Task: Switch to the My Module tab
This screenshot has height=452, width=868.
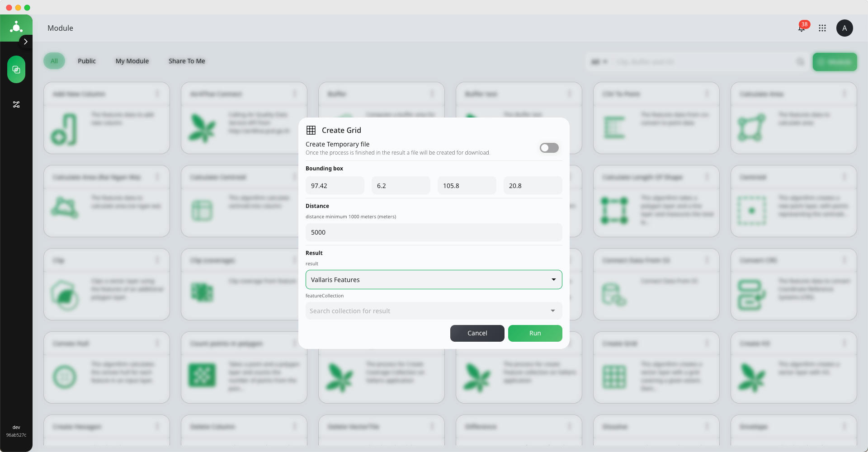Action: point(132,61)
